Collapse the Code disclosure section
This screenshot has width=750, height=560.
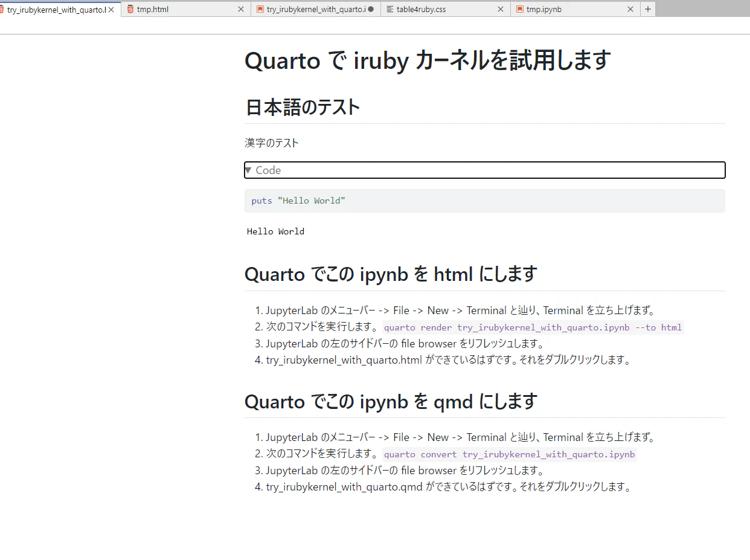point(484,170)
